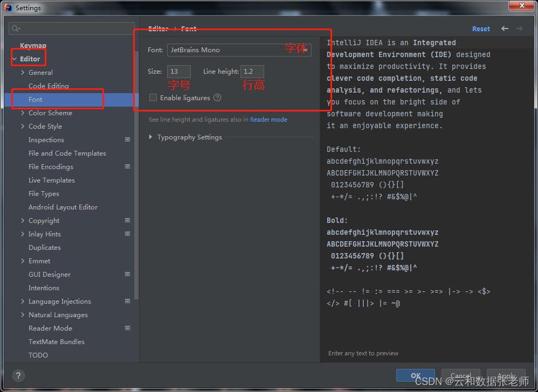
Task: Collapse the Editor tree node
Action: pos(15,59)
